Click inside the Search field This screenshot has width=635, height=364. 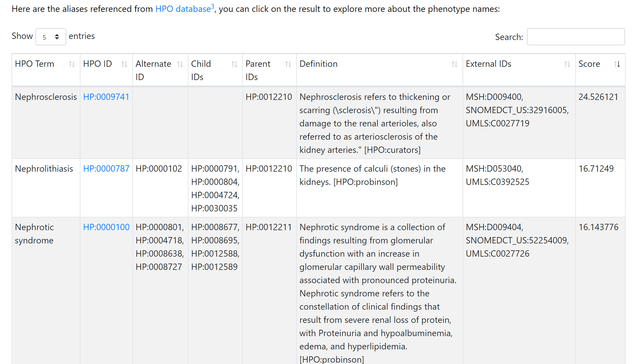(x=576, y=36)
